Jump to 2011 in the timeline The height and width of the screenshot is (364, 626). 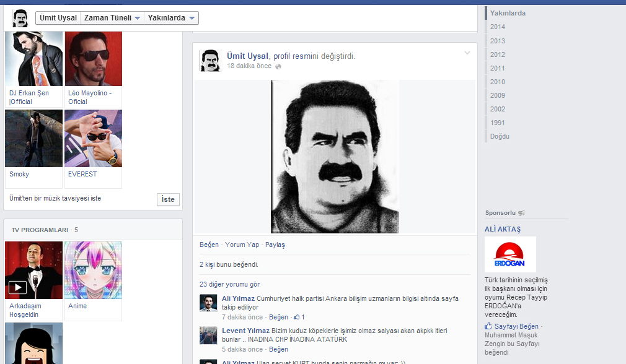498,68
